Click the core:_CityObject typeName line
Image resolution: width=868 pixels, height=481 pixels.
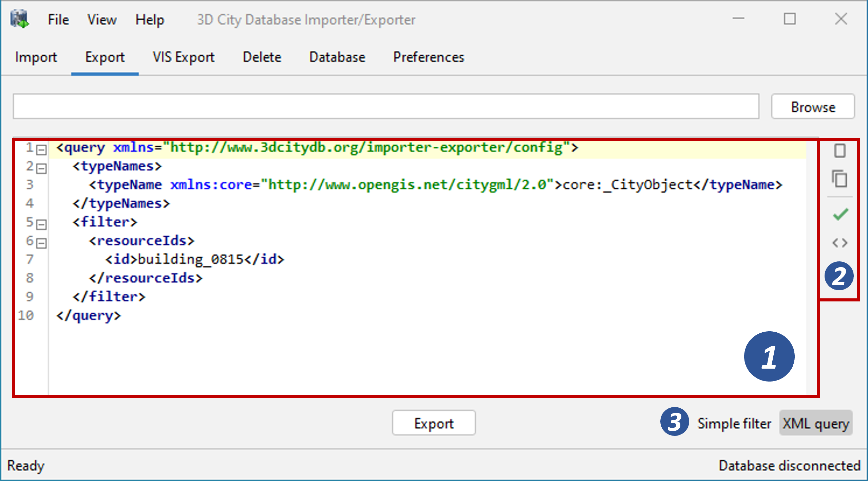coord(436,185)
